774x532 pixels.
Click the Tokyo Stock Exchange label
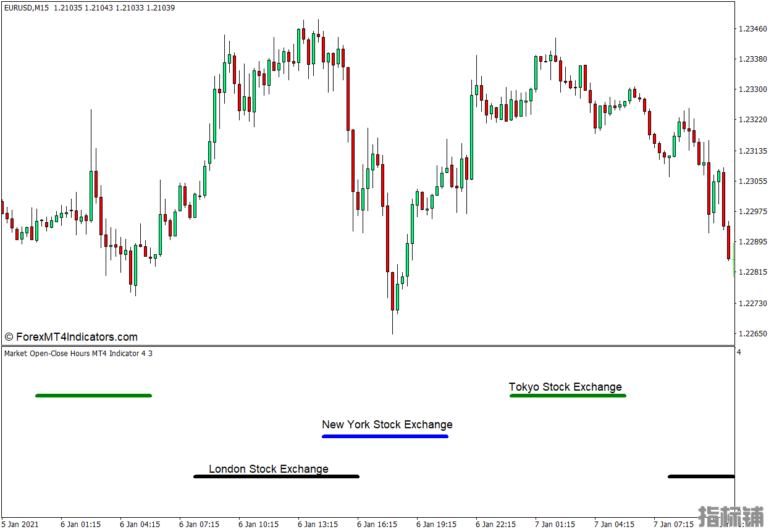pos(565,387)
